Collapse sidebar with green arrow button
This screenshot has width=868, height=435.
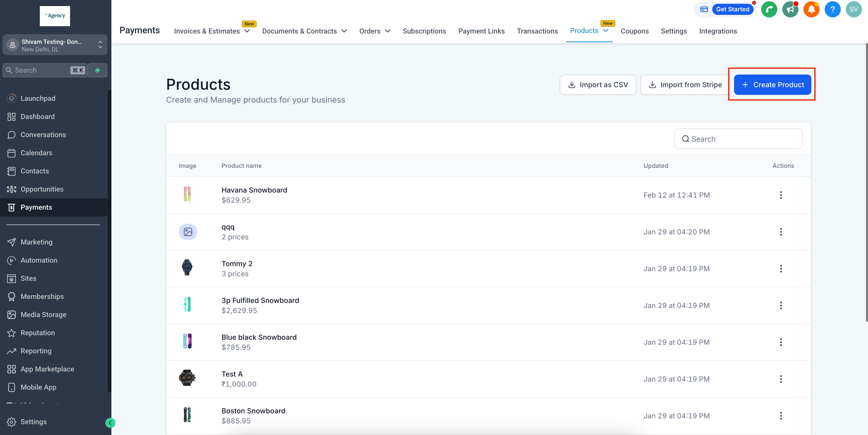tap(110, 423)
